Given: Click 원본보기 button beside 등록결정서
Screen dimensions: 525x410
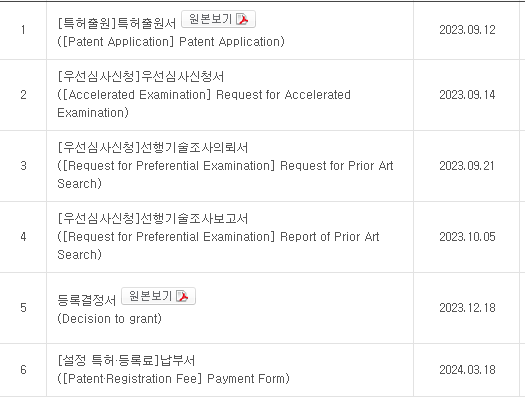Looking at the screenshot, I should tap(158, 296).
